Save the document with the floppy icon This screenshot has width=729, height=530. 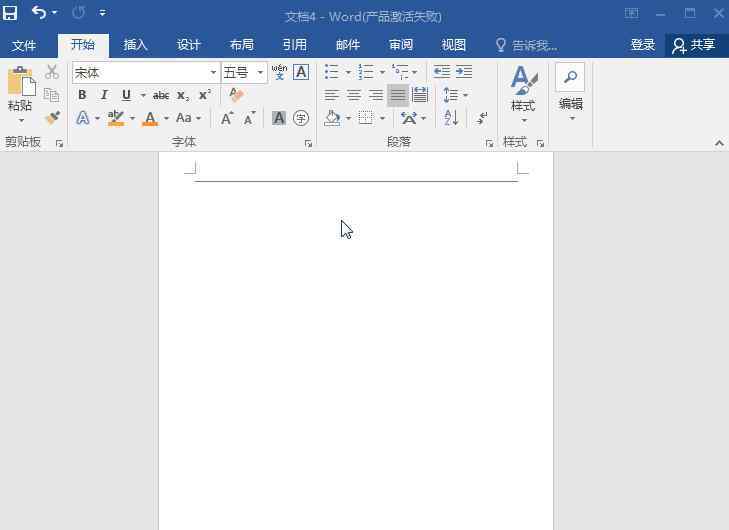[x=10, y=13]
